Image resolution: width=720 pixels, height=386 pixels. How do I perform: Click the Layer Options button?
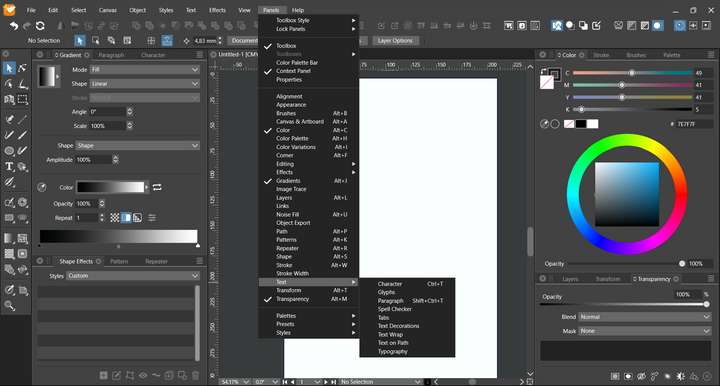coord(395,41)
